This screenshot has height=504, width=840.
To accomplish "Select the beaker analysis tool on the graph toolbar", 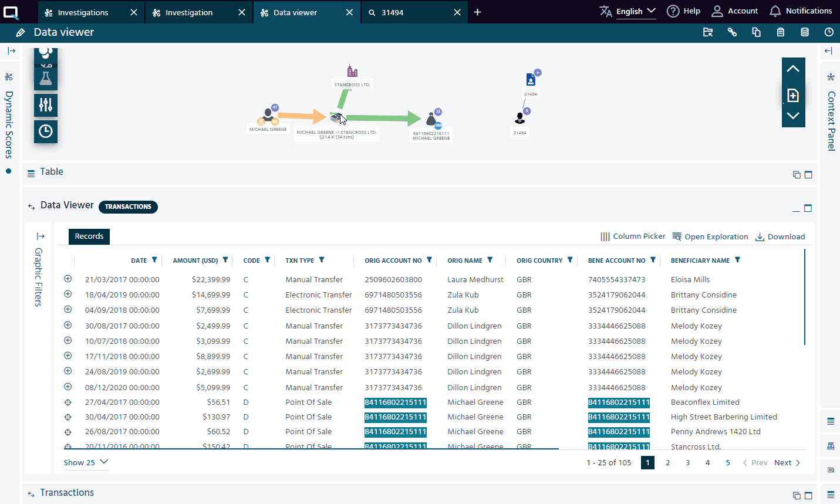I will 45,76.
